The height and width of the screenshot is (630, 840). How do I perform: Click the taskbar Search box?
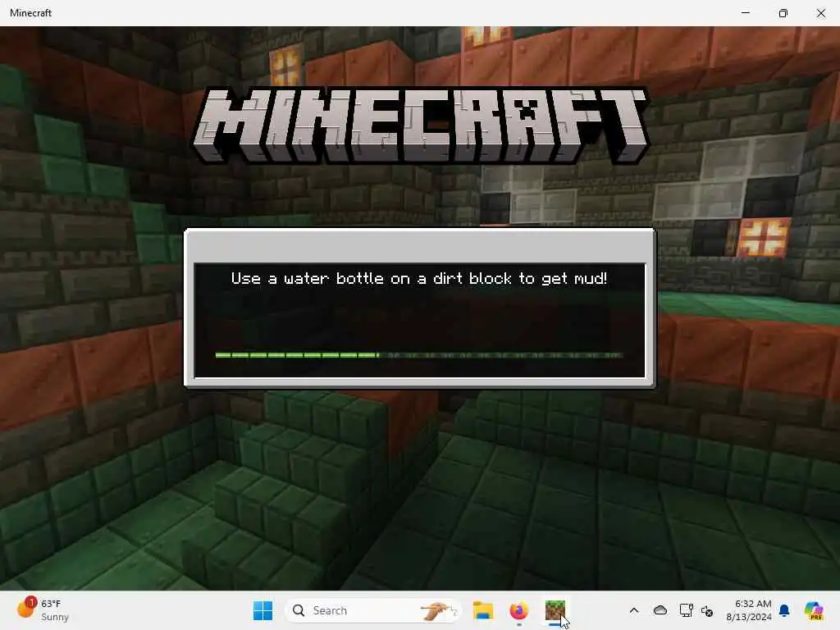point(373,610)
